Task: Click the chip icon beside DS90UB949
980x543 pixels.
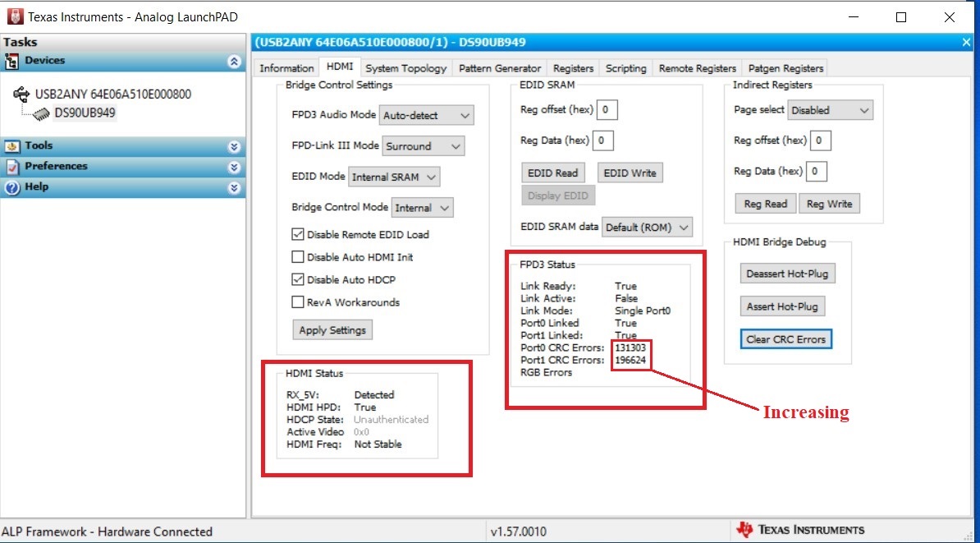Action: click(x=41, y=113)
